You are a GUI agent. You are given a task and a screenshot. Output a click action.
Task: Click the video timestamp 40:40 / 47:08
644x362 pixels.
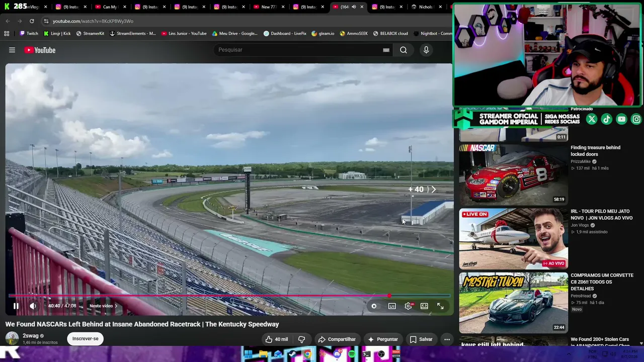62,306
